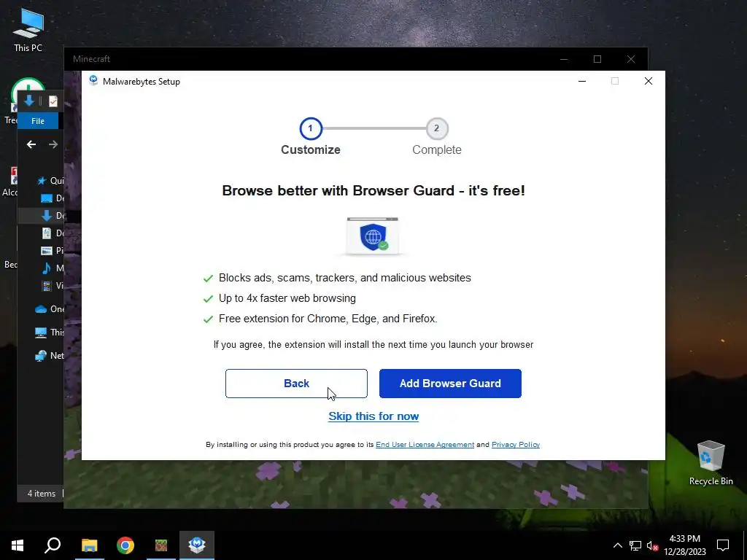Open File Explorer from the taskbar
The width and height of the screenshot is (747, 560).
pyautogui.click(x=89, y=545)
